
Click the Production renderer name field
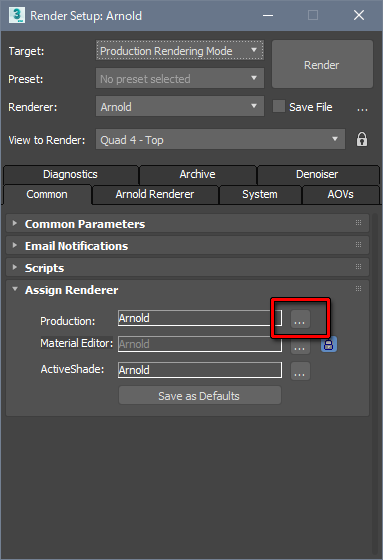pos(200,318)
